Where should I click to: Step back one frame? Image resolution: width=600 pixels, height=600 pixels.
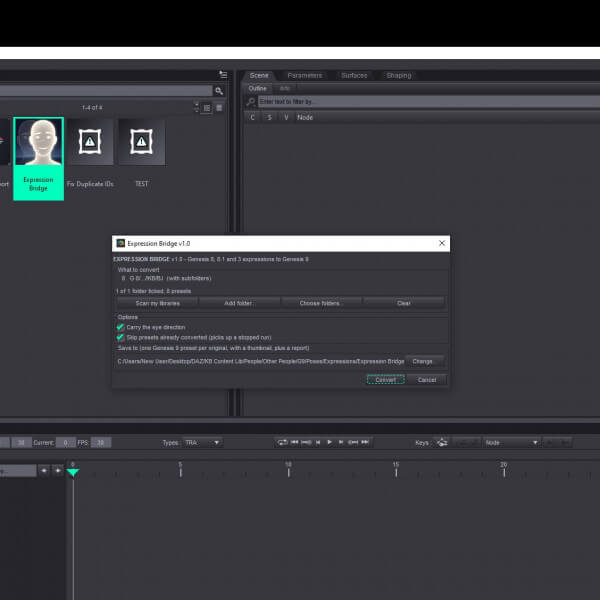pyautogui.click(x=318, y=442)
